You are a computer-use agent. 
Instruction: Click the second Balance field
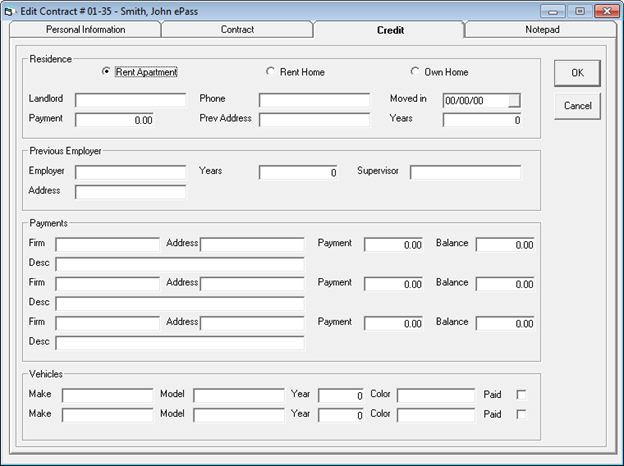(505, 284)
